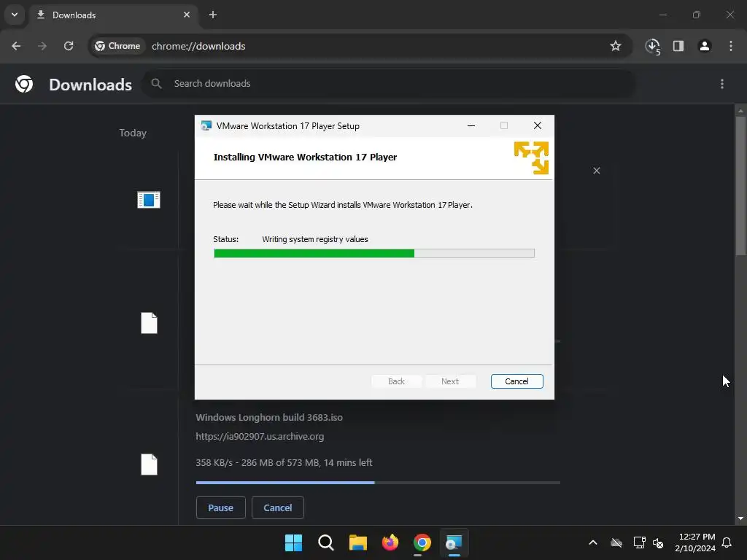Viewport: 747px width, 560px height.
Task: Bookmark this page with star icon
Action: [616, 46]
